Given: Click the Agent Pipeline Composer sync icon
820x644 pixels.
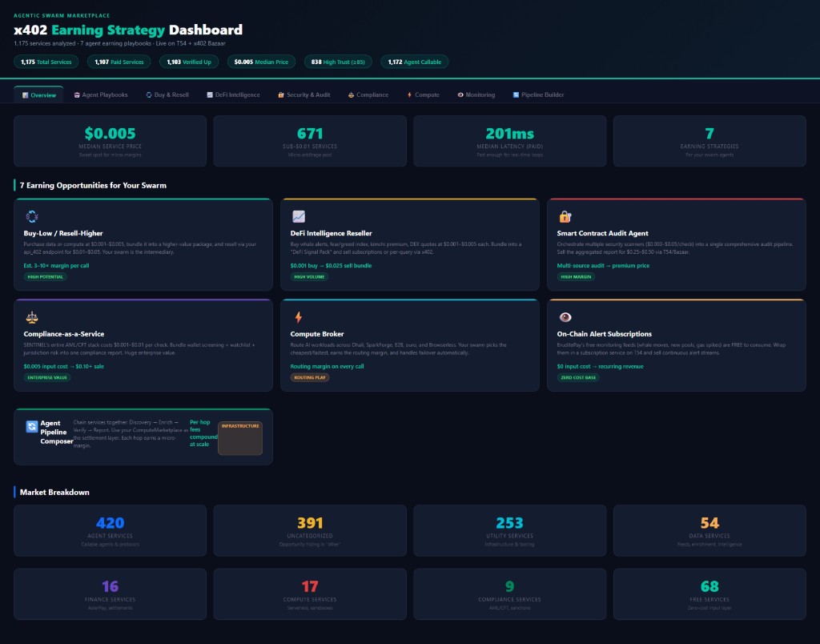Looking at the screenshot, I should click(32, 426).
